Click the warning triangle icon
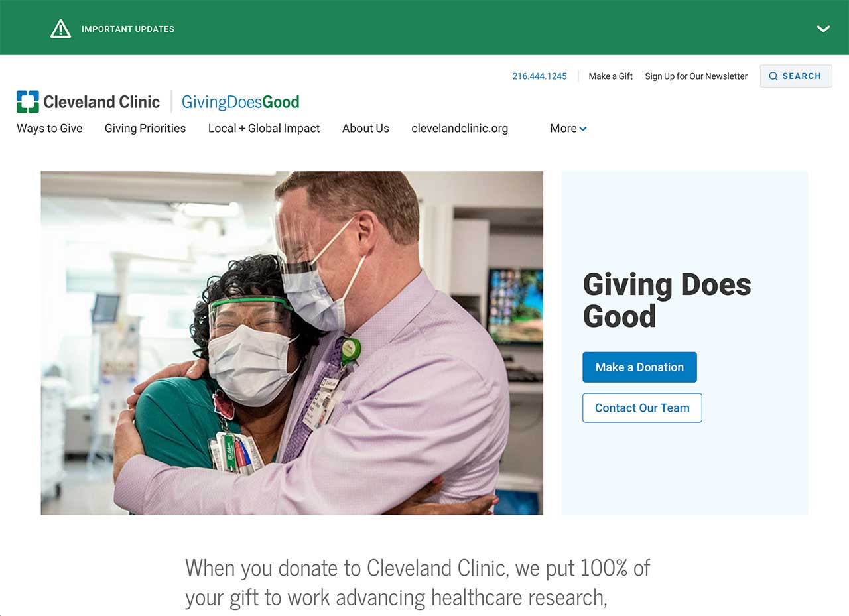This screenshot has height=616, width=849. point(60,29)
